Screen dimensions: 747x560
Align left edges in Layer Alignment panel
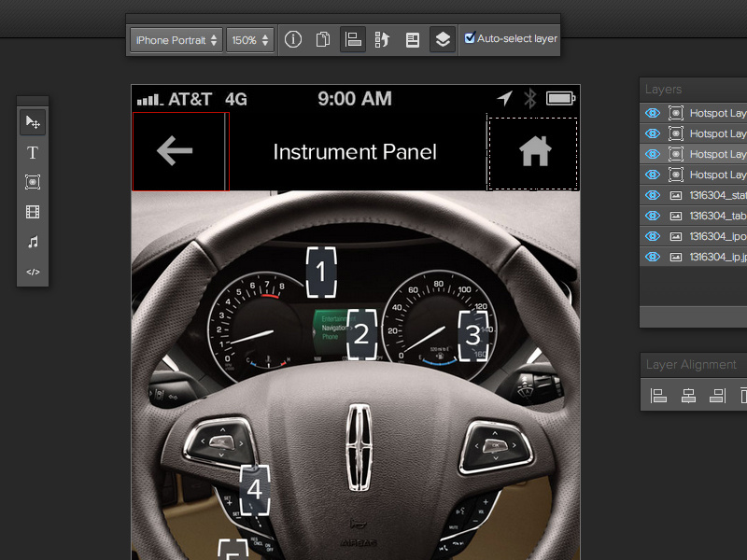point(658,396)
